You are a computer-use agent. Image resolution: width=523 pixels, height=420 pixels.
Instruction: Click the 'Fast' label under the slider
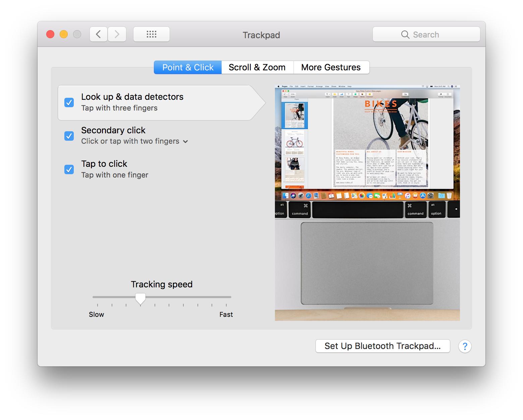point(226,314)
